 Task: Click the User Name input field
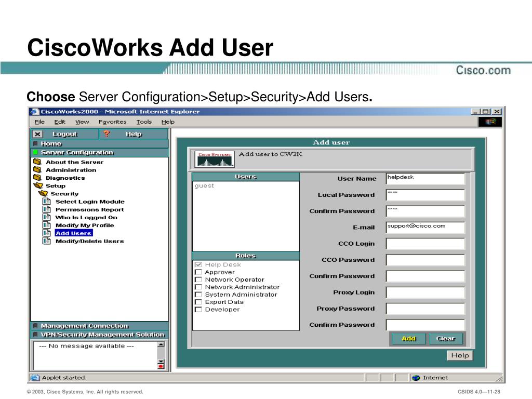pyautogui.click(x=425, y=179)
